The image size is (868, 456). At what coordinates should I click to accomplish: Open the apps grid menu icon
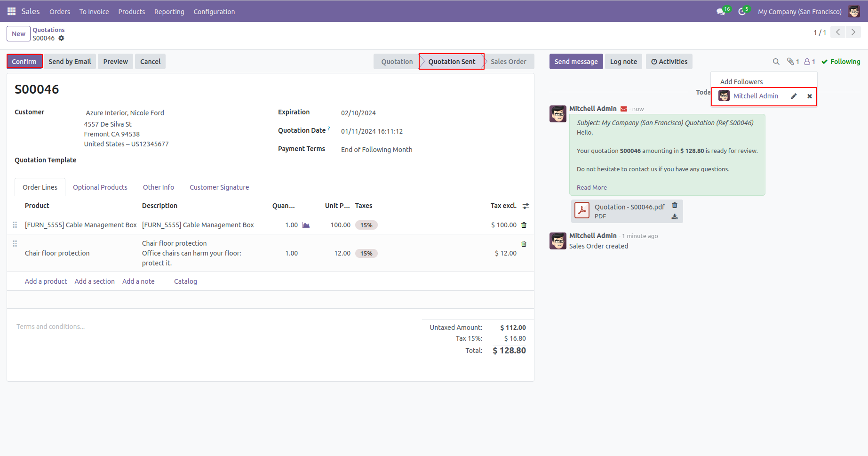[11, 11]
